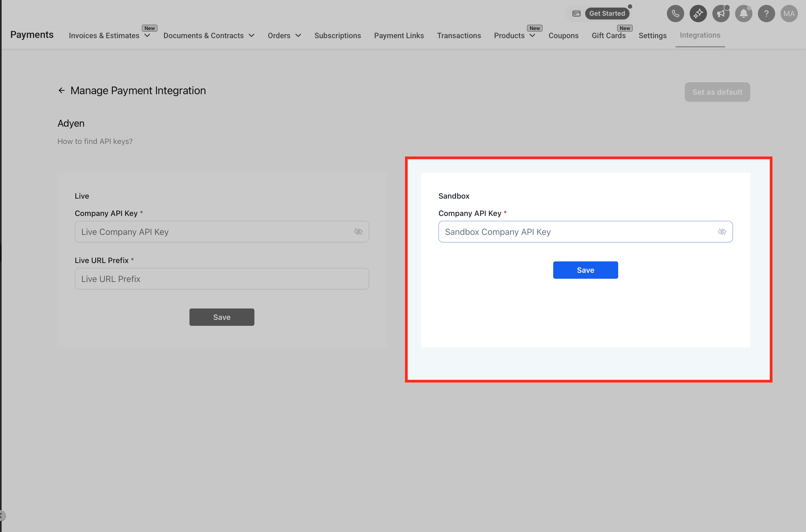
Task: Toggle visibility of the Live Company API Key
Action: [358, 232]
